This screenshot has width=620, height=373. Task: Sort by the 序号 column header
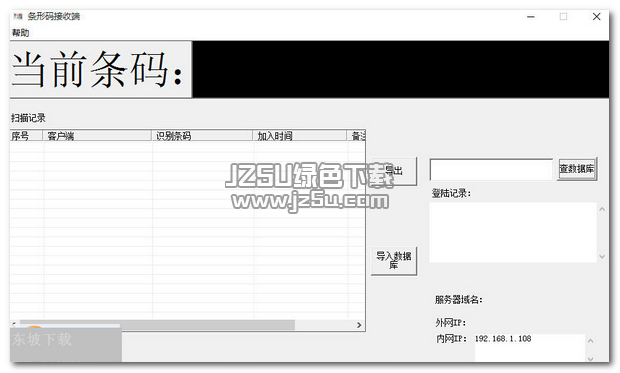tap(26, 136)
